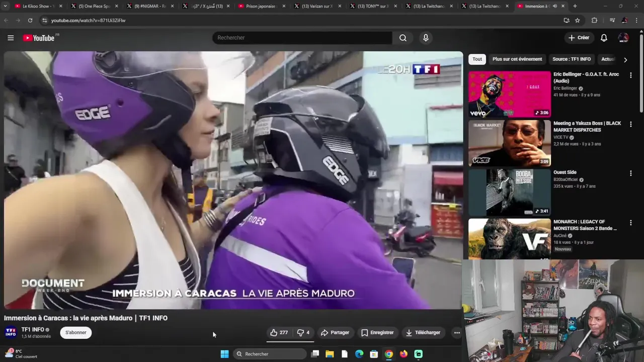The width and height of the screenshot is (644, 362).
Task: Bookmark this page with star icon
Action: 578,20
